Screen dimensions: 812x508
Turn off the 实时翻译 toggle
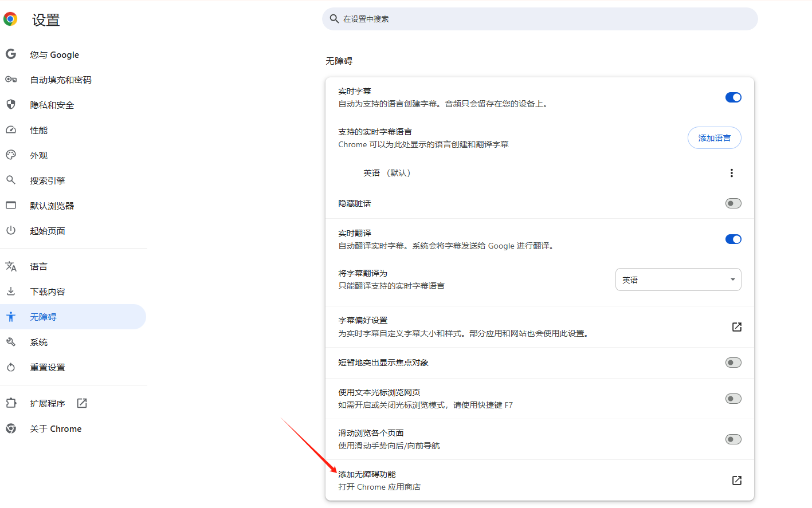[733, 239]
